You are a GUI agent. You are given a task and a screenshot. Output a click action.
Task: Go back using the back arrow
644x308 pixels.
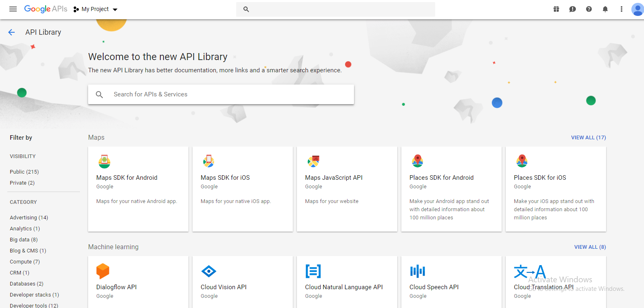tap(11, 32)
